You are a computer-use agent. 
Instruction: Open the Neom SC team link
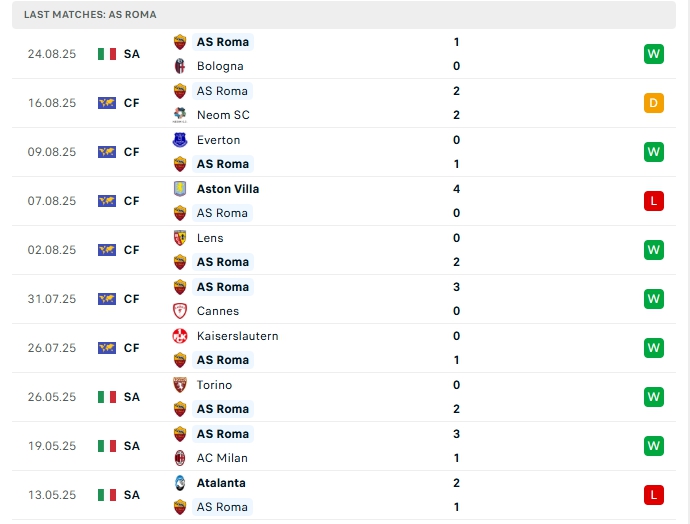click(x=223, y=115)
